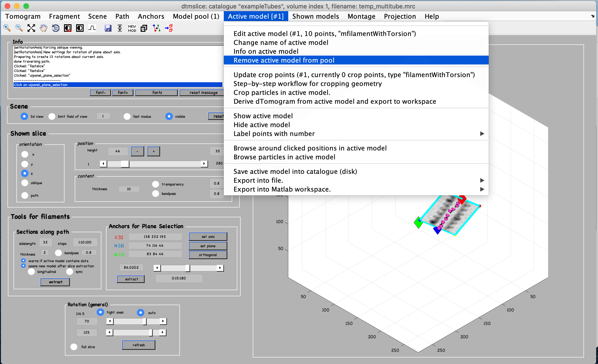Viewport: 598px width, 364px height.
Task: Toggle the fast modus radio button
Action: pos(127,117)
